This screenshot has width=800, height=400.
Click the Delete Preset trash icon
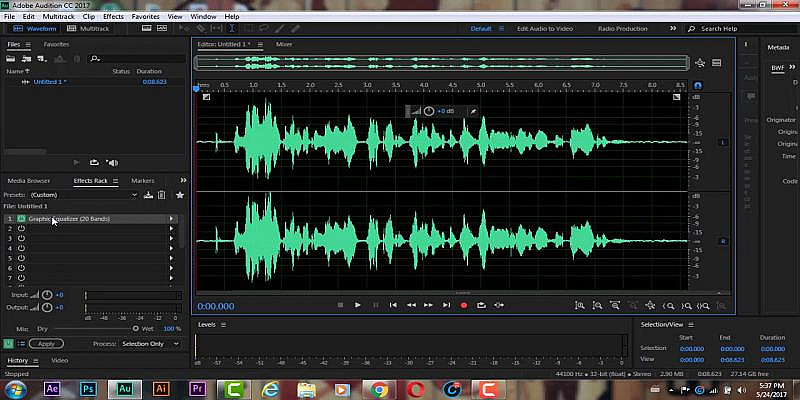162,195
